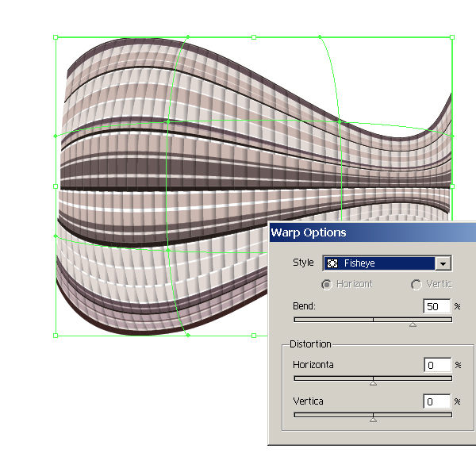Select the Horizontal radio button

coord(327,285)
